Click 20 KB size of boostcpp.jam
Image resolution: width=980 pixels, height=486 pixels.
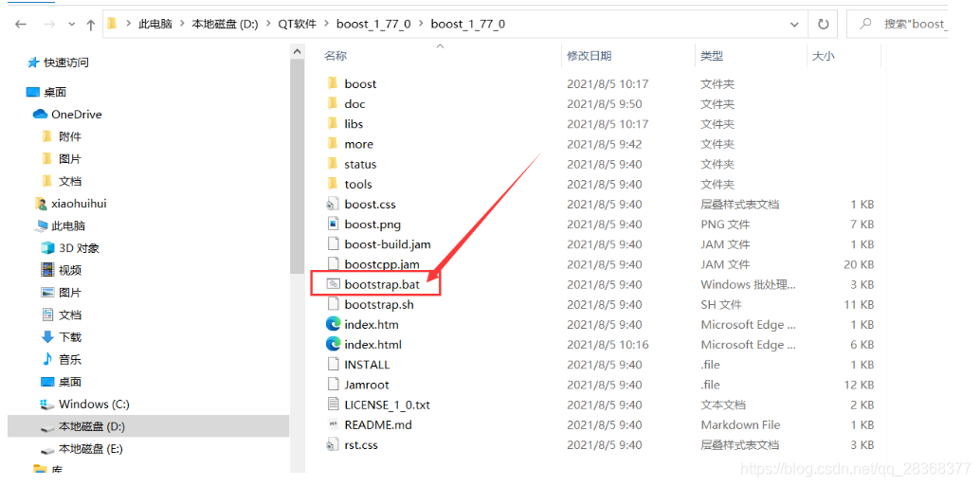pos(859,264)
